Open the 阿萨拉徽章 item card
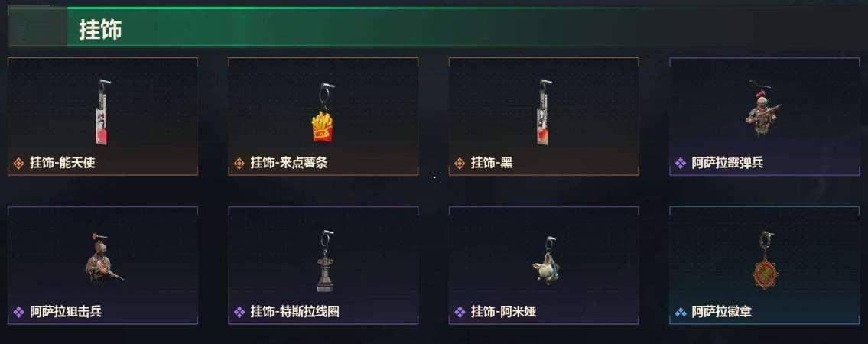 765,265
